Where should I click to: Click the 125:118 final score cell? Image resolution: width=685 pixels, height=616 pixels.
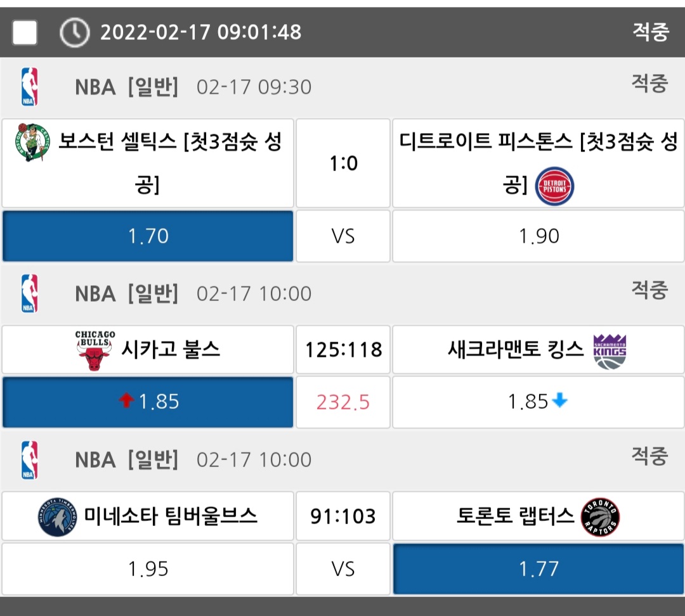coord(343,350)
